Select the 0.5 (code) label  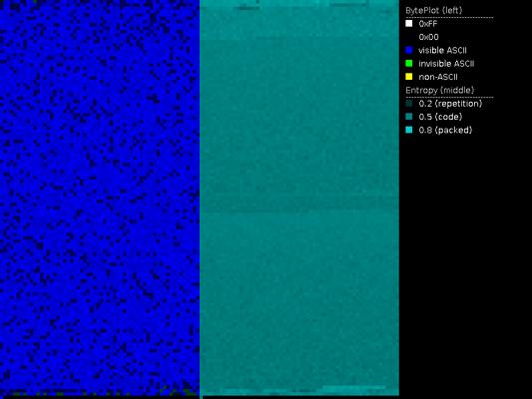(x=440, y=117)
